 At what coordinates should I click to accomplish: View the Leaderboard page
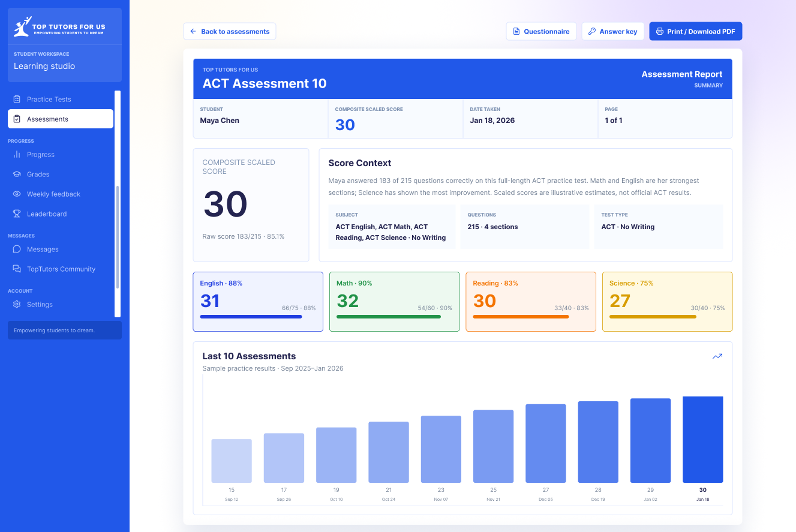(61, 214)
